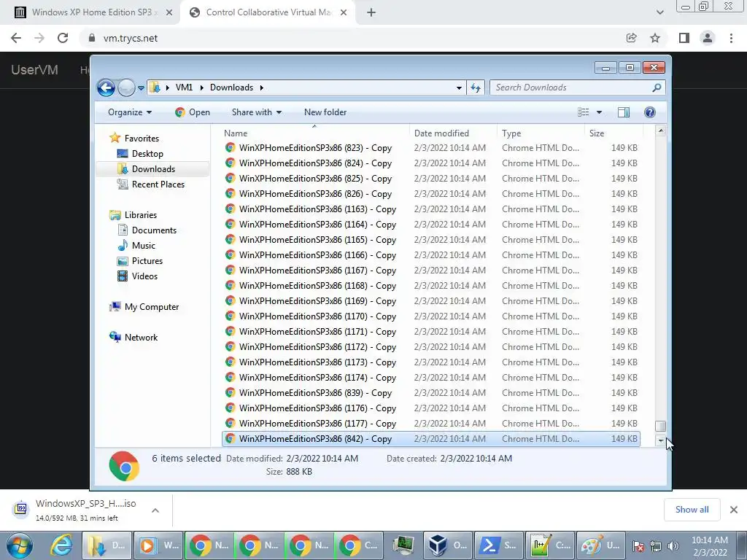Viewport: 747px width, 560px height.
Task: Sort by Type column header
Action: click(541, 133)
